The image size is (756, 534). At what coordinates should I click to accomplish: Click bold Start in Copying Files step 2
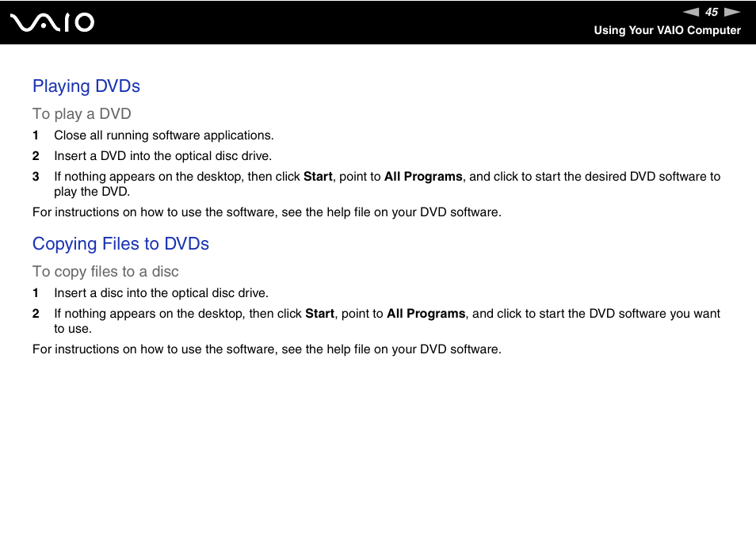[x=319, y=314]
